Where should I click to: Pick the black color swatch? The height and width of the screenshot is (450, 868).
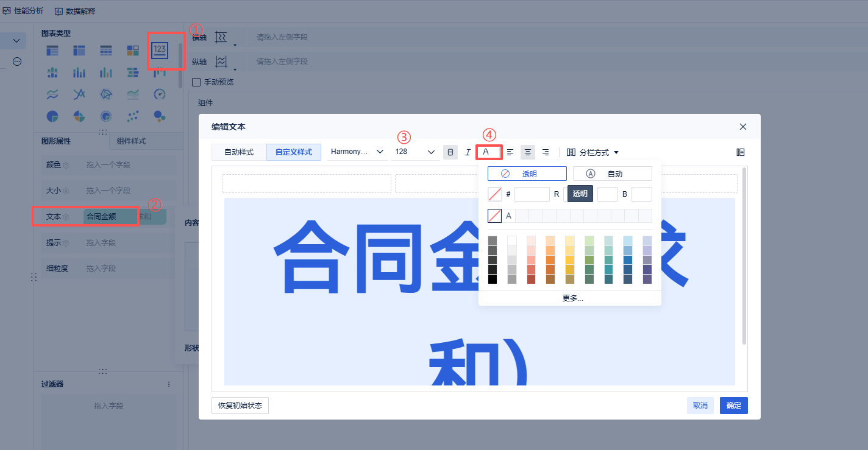coord(493,279)
